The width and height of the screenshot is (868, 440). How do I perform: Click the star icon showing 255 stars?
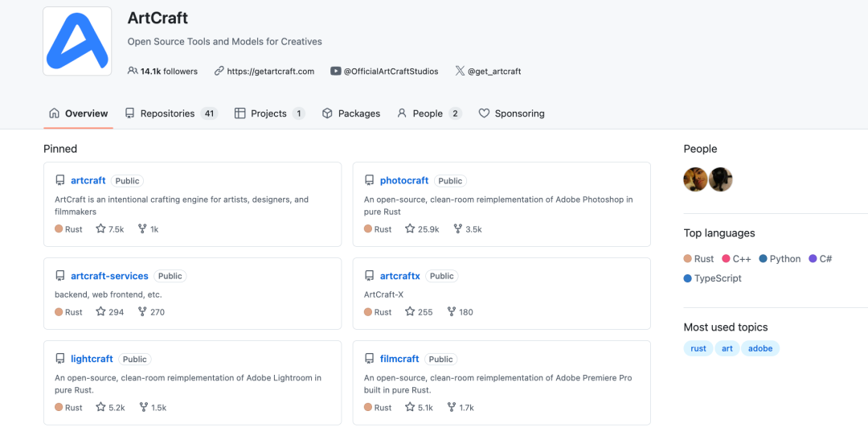410,312
